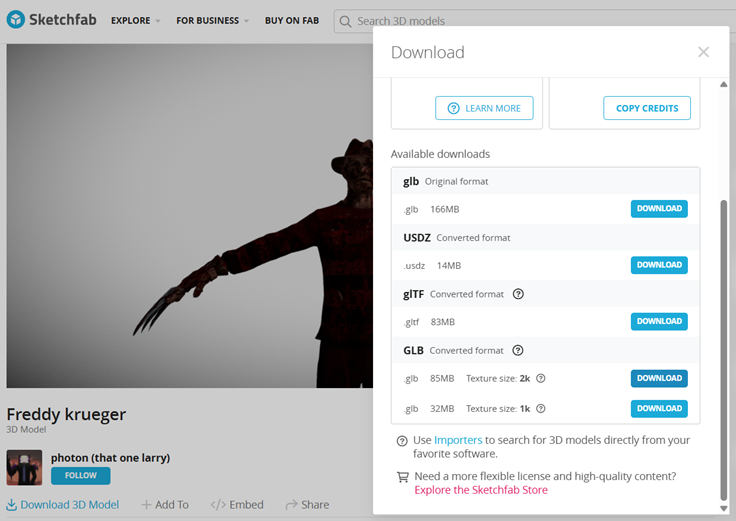
Task: Click the Available downloads heading
Action: [x=440, y=154]
